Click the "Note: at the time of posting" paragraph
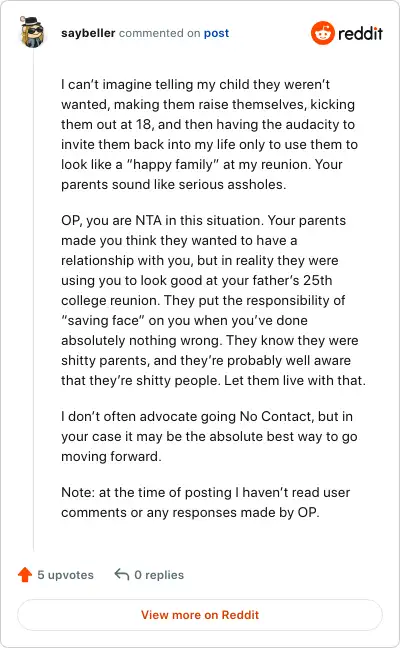 (x=205, y=502)
